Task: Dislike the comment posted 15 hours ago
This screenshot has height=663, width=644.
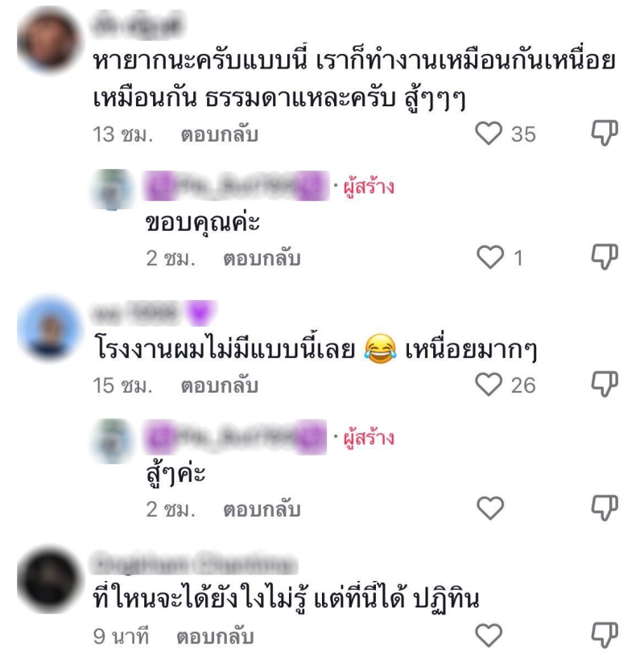Action: click(x=605, y=384)
